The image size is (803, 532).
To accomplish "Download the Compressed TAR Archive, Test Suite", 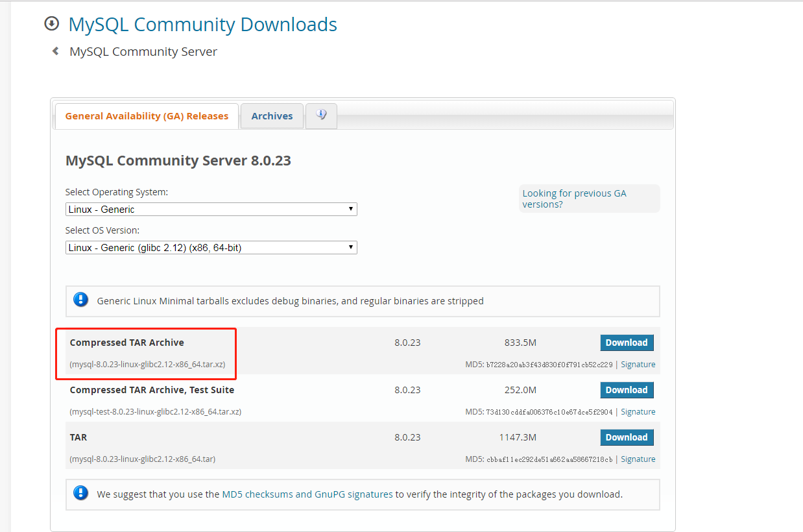I will (627, 390).
